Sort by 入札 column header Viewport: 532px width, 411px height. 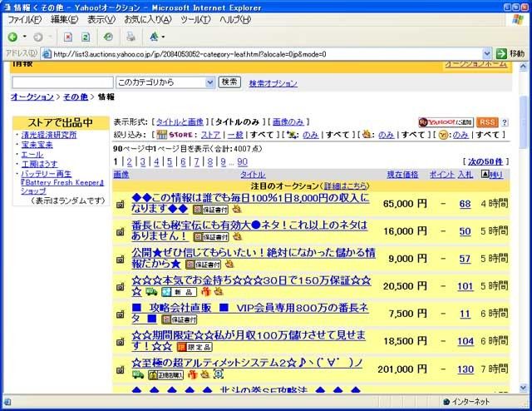click(x=465, y=175)
